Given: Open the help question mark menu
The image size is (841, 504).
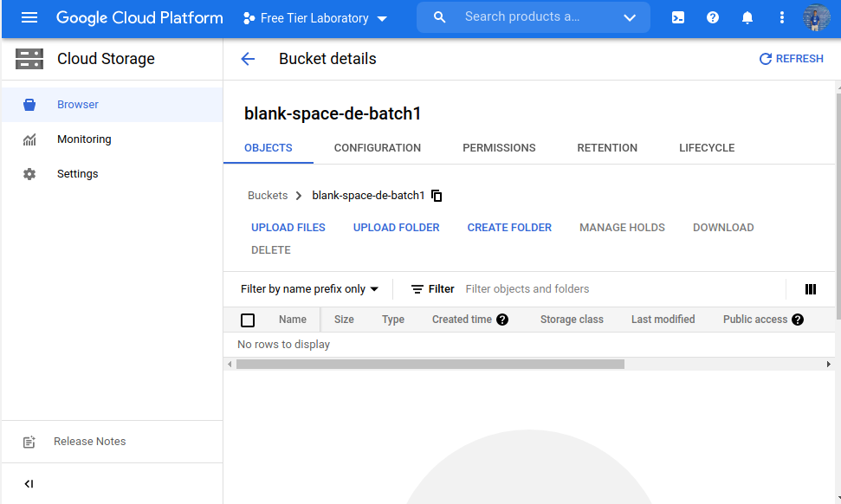Looking at the screenshot, I should (712, 17).
